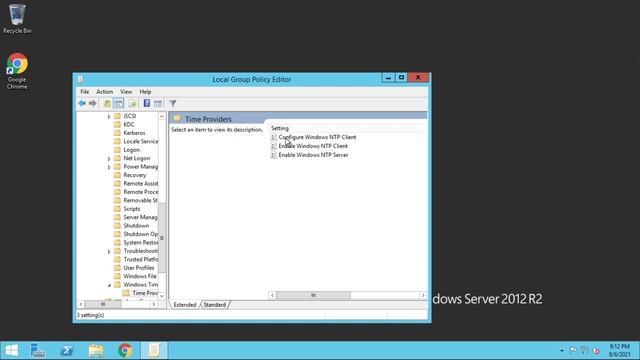Expand the Net Logon tree node

[109, 159]
